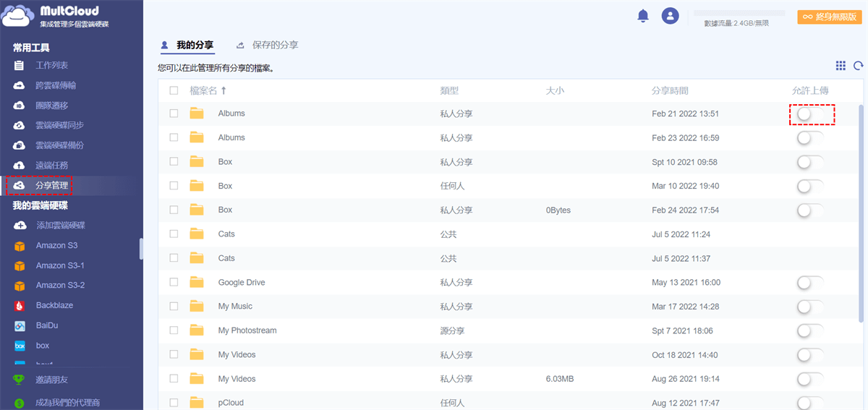868x410 pixels.
Task: Tick checkbox for pCloud row
Action: click(174, 403)
